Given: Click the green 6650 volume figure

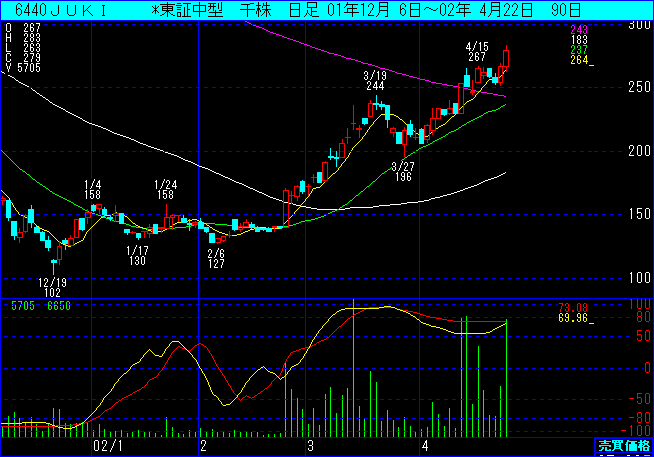Looking at the screenshot, I should tap(59, 306).
